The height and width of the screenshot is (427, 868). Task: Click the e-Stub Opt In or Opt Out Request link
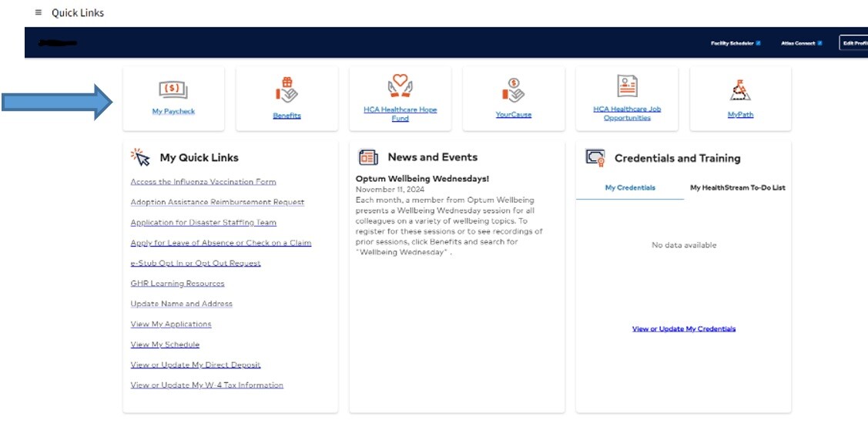click(196, 263)
